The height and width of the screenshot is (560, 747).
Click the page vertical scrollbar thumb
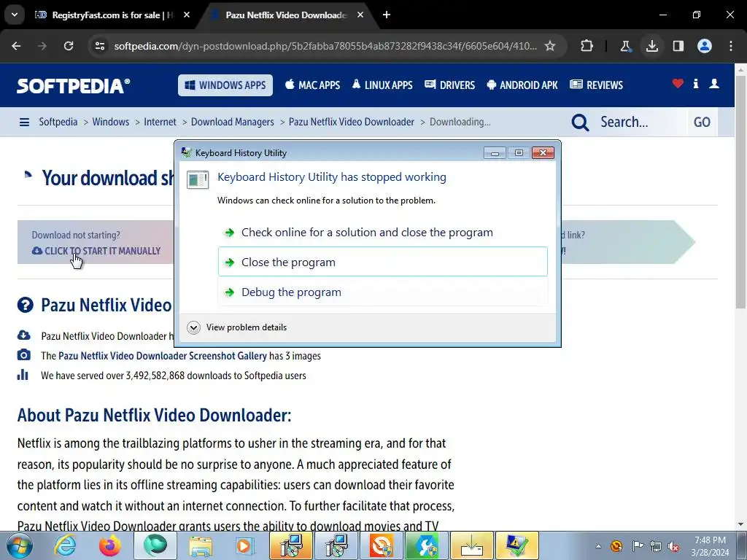[740, 190]
